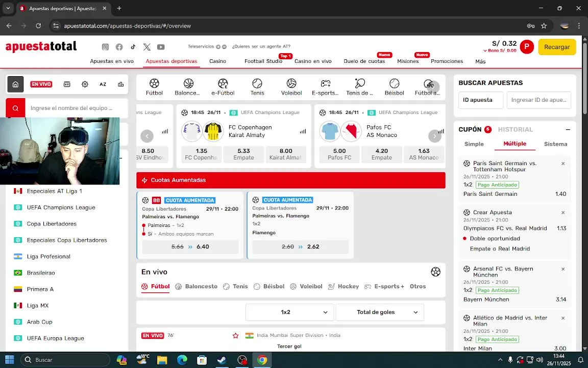
Task: Switch coupon to Sistema tab
Action: pyautogui.click(x=555, y=144)
